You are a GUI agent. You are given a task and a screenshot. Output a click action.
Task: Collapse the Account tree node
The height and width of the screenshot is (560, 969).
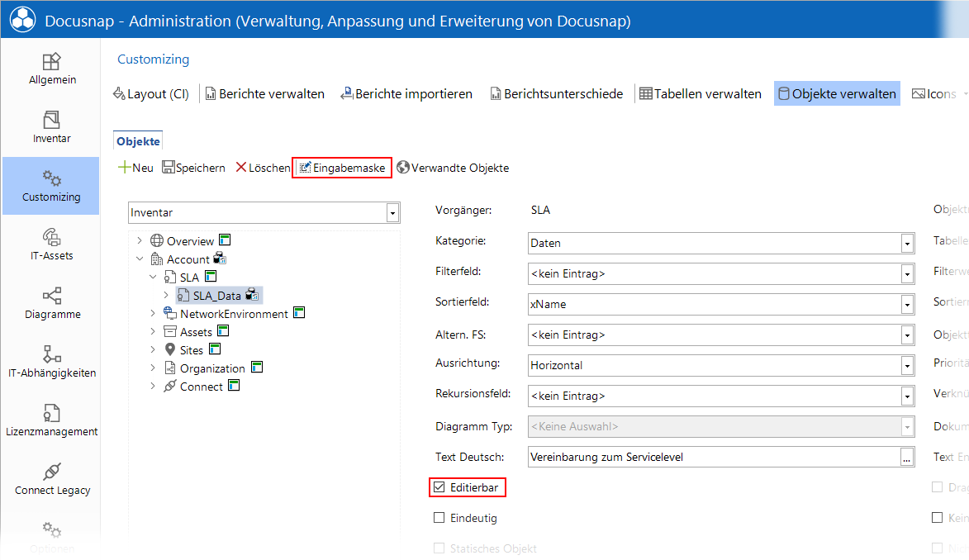tap(140, 259)
